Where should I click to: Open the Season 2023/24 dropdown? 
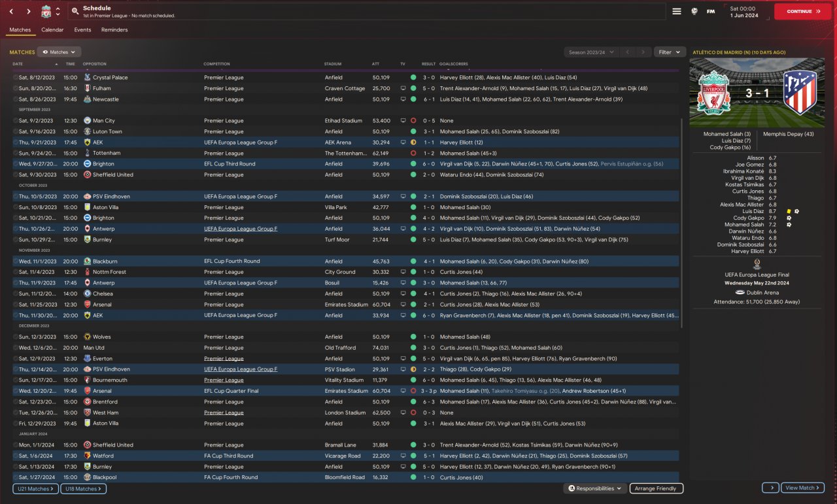[590, 52]
